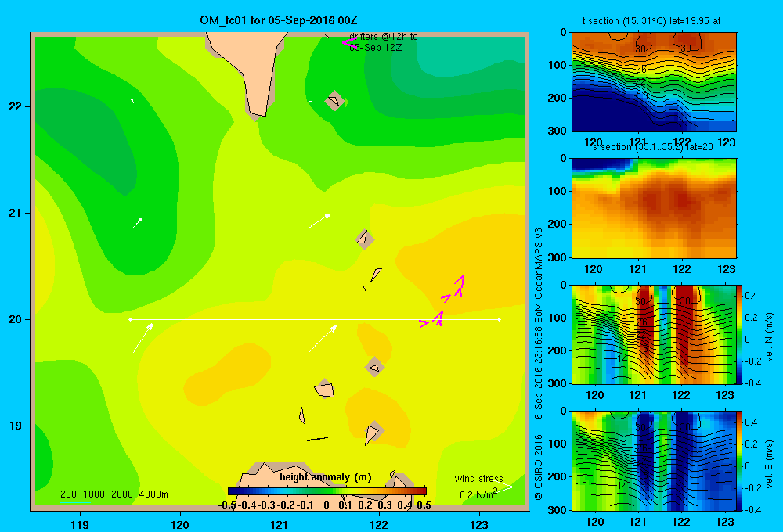Viewport: 783px width, 532px height.
Task: Click the '0.5' color bar maximum label
Action: [x=424, y=505]
